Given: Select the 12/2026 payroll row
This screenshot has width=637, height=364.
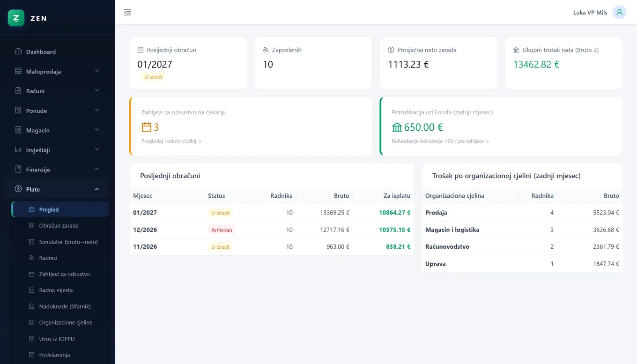Looking at the screenshot, I should click(272, 230).
